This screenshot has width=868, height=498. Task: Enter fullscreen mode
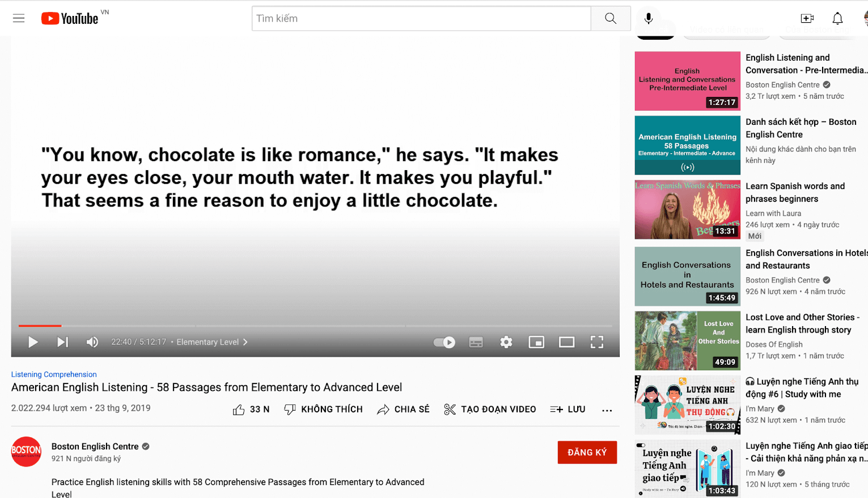(596, 342)
